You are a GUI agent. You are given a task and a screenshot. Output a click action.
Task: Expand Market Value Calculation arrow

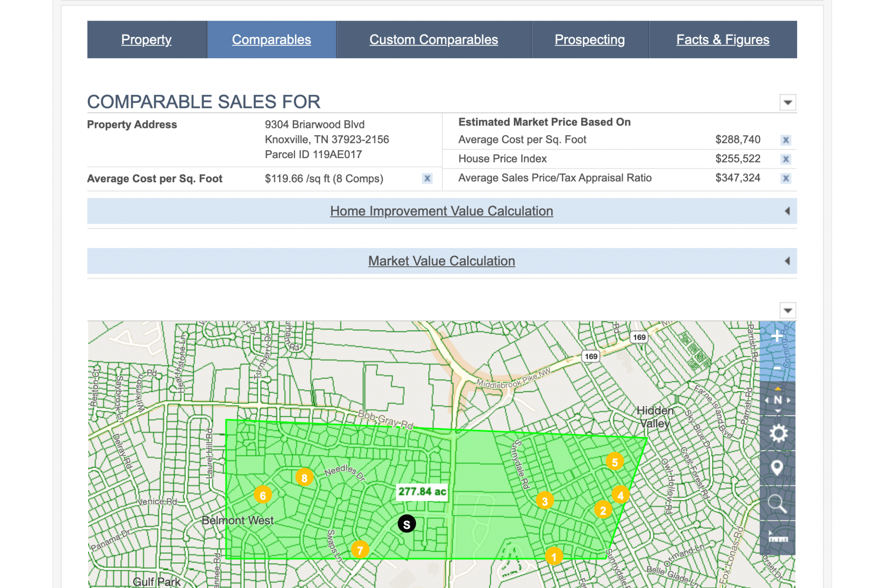click(787, 261)
